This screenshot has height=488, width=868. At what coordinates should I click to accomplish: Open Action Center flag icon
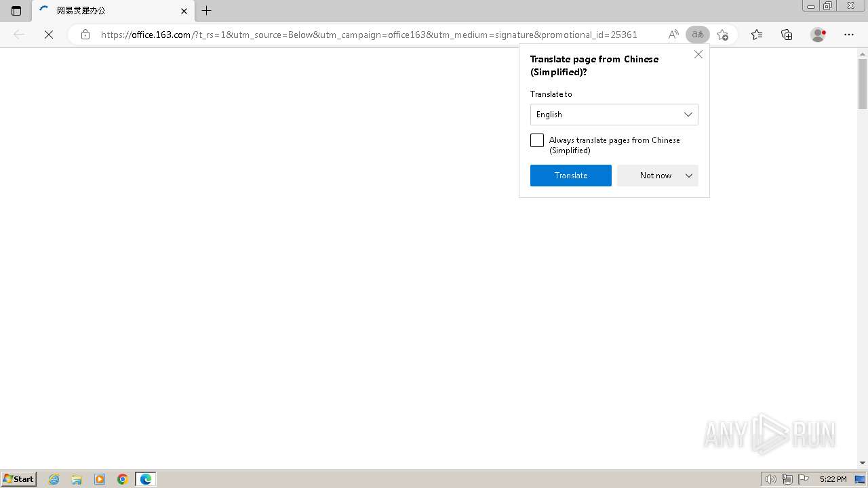coord(804,479)
